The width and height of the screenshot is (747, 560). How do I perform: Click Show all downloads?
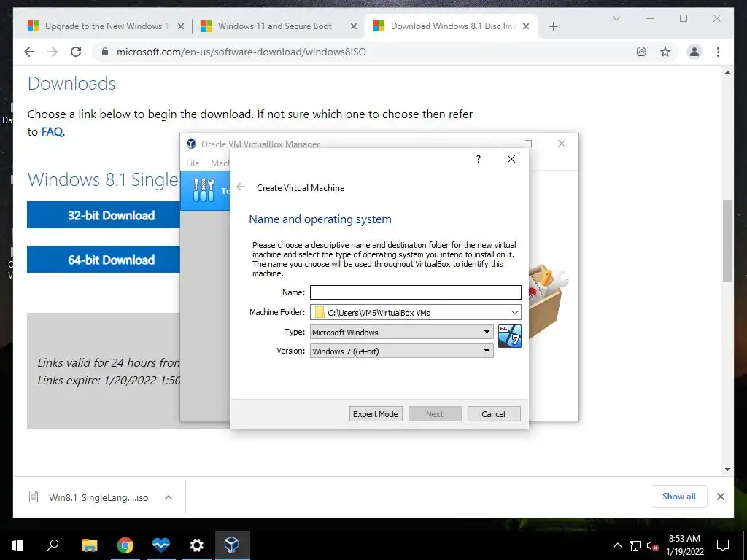pyautogui.click(x=679, y=497)
